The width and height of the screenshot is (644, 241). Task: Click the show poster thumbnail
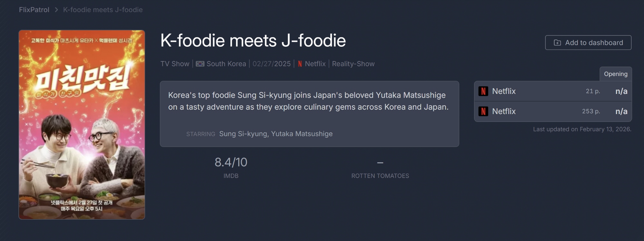coord(82,125)
